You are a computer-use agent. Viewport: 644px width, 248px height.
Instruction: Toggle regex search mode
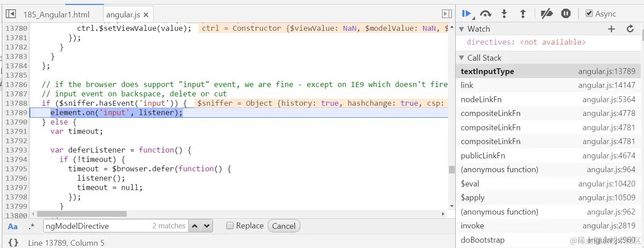31,226
